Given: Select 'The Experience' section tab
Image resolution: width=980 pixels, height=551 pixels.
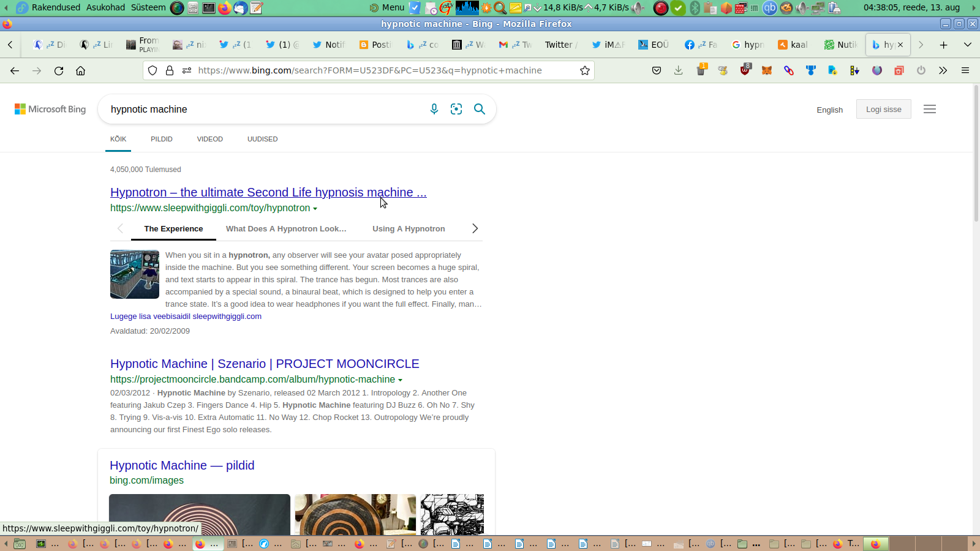Looking at the screenshot, I should pos(173,228).
